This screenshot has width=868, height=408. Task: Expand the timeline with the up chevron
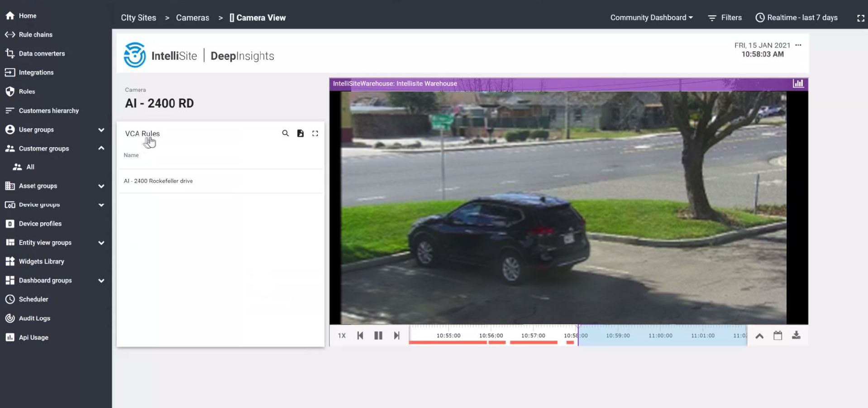[x=759, y=336]
